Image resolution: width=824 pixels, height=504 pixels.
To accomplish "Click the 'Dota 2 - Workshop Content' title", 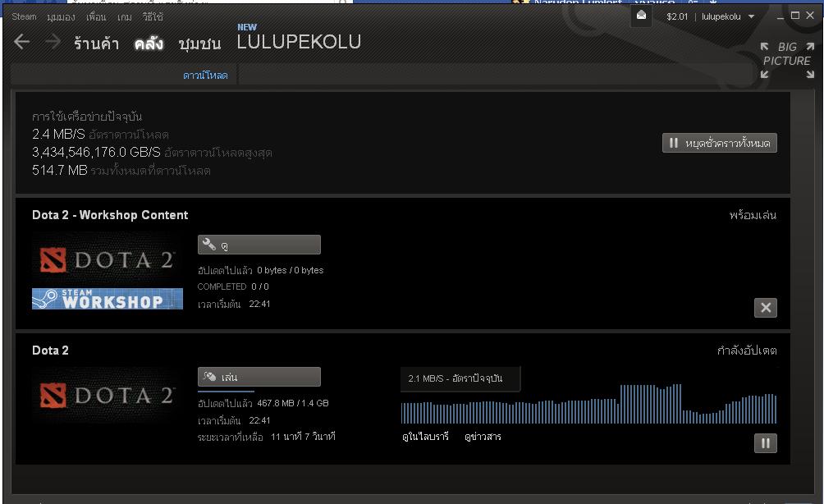I will pos(110,215).
